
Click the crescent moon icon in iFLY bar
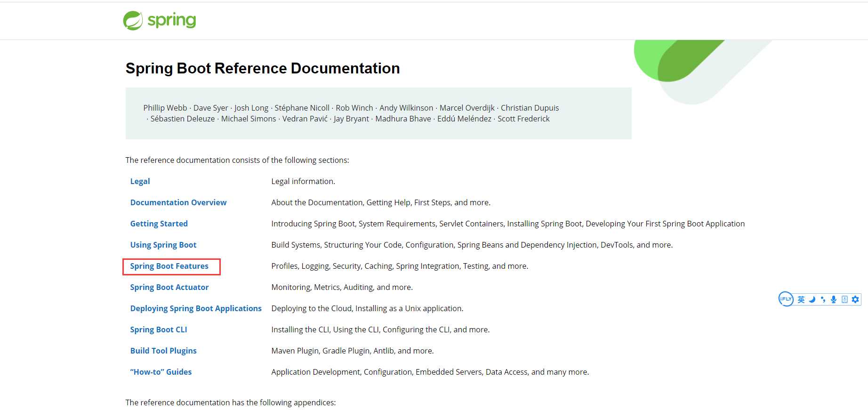(x=812, y=299)
